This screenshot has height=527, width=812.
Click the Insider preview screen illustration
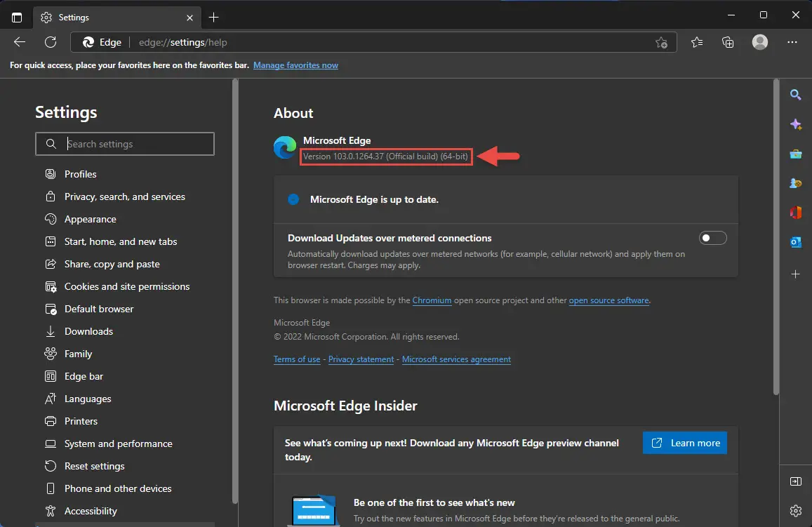[314, 510]
